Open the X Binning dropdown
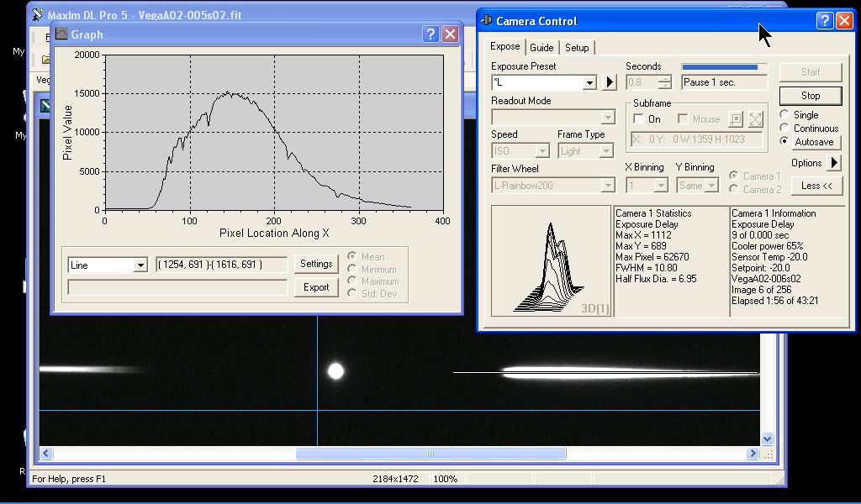This screenshot has width=861, height=504. pos(661,186)
